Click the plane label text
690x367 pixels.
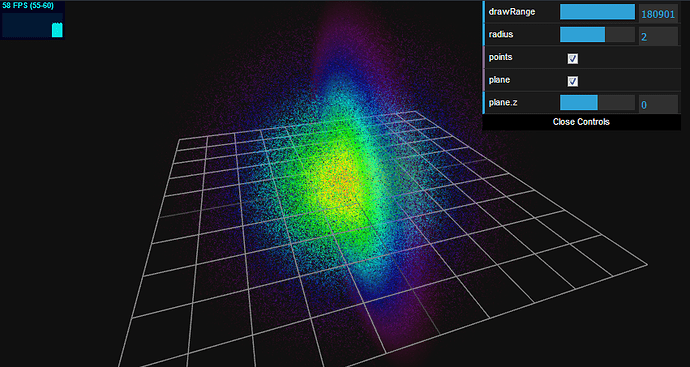(499, 81)
